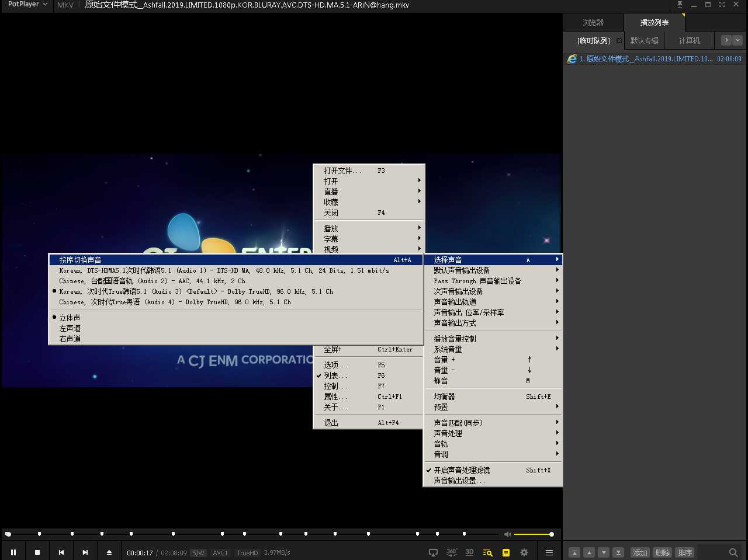Toggle the 列表 playlist checked menu item
Viewport: 748px width, 560px height.
(368, 375)
